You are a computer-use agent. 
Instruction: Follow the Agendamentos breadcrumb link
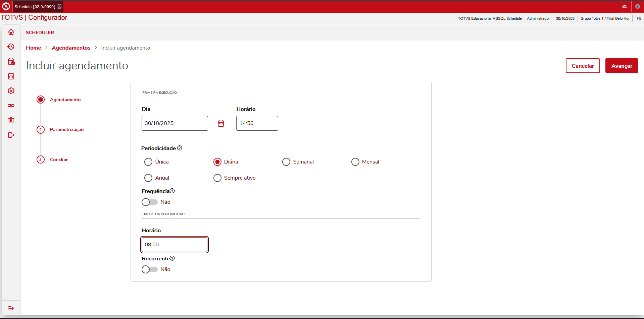71,48
